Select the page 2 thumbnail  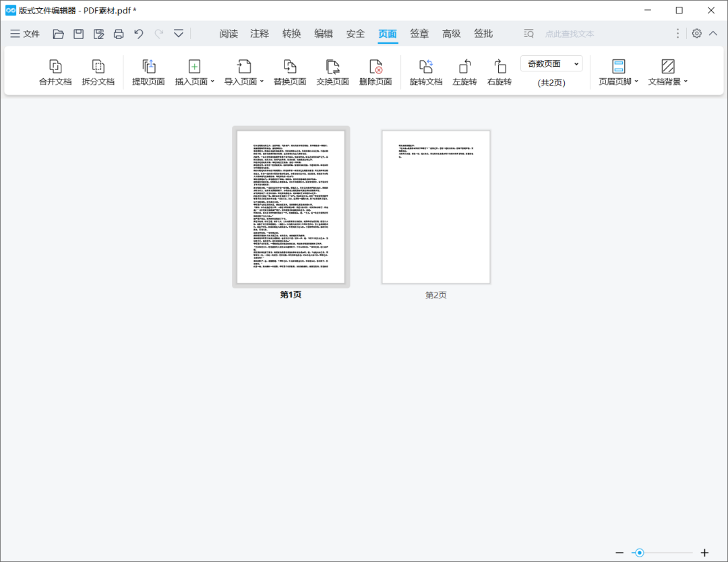[435, 207]
